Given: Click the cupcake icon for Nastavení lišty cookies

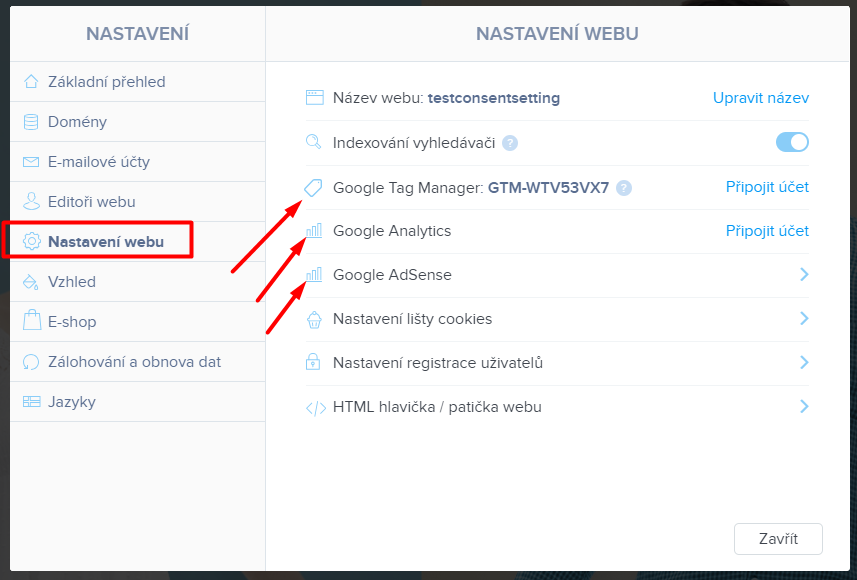Looking at the screenshot, I should [314, 319].
